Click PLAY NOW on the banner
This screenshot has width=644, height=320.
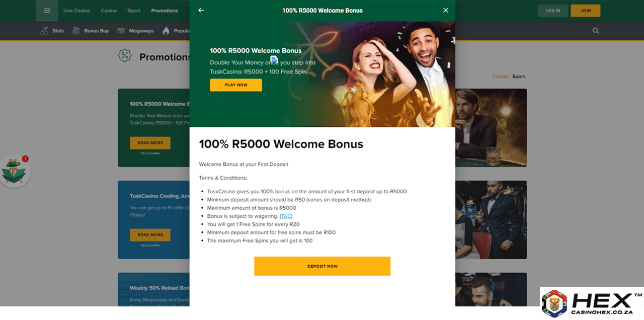(x=236, y=85)
